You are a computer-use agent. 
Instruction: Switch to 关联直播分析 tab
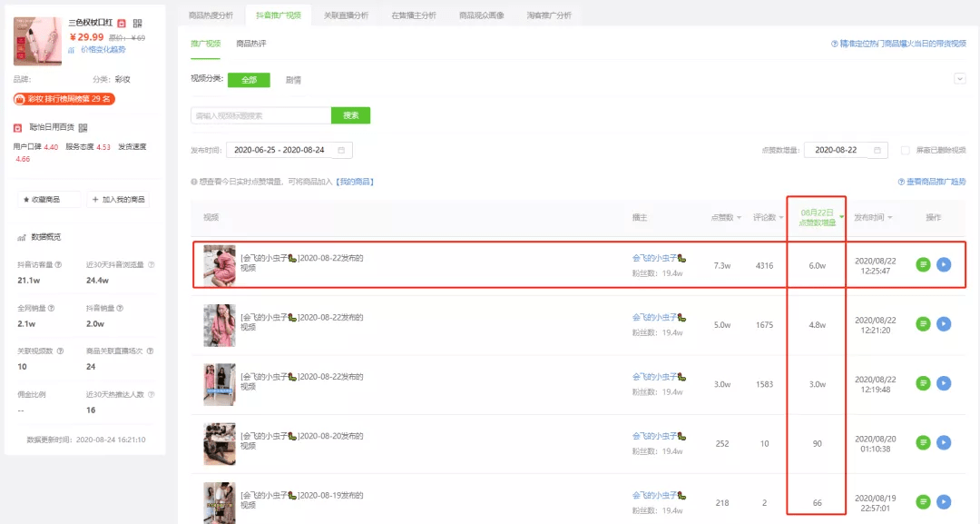pos(346,15)
